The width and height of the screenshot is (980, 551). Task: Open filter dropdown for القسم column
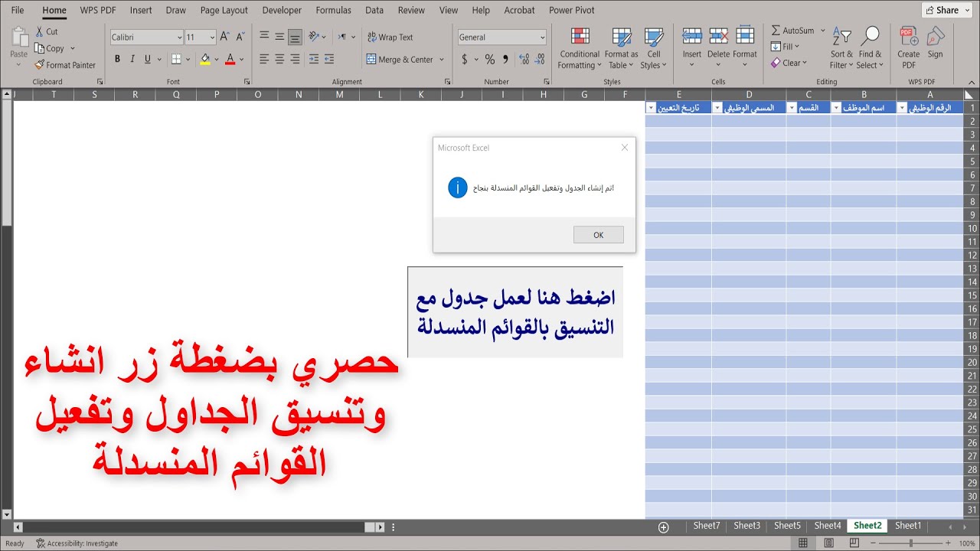792,108
